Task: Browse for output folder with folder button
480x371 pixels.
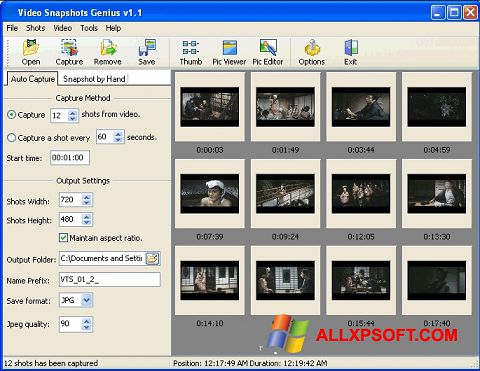Action: click(153, 258)
